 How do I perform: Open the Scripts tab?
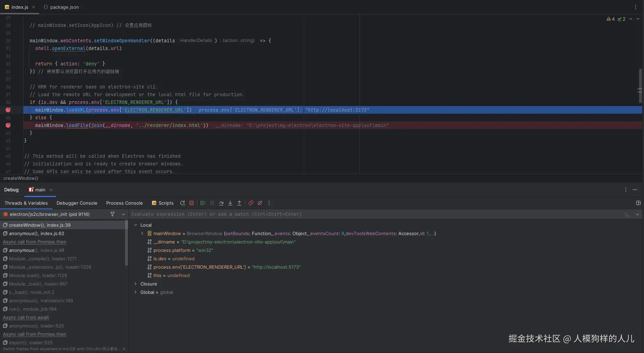pos(163,203)
